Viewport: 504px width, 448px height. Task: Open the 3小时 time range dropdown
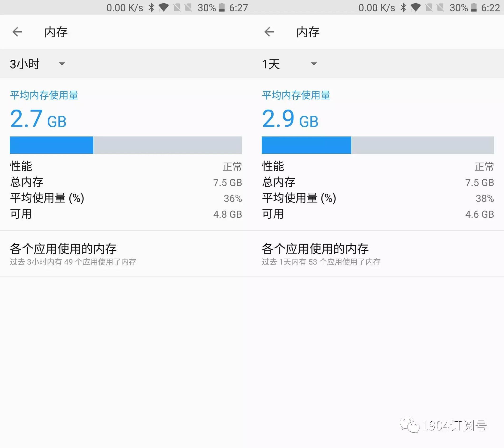click(x=36, y=64)
